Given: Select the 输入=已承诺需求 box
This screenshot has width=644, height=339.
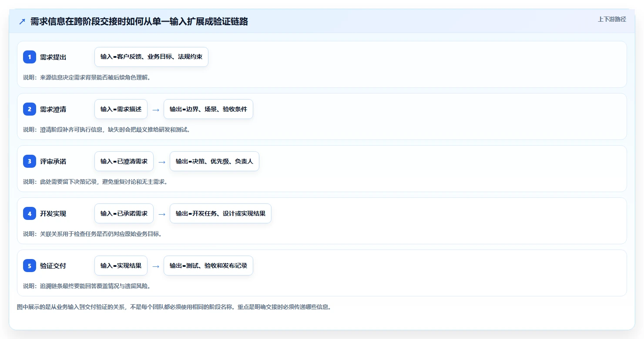Looking at the screenshot, I should point(124,213).
